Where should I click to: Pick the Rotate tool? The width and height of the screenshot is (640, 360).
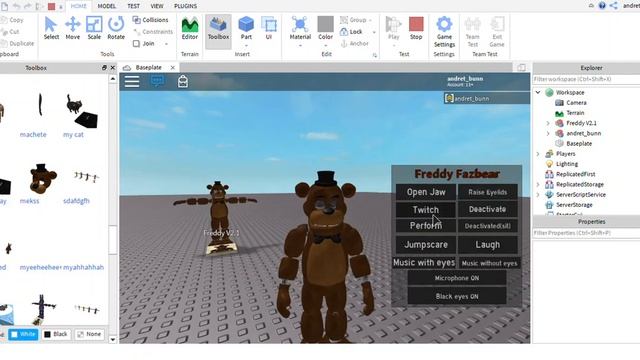click(x=116, y=28)
